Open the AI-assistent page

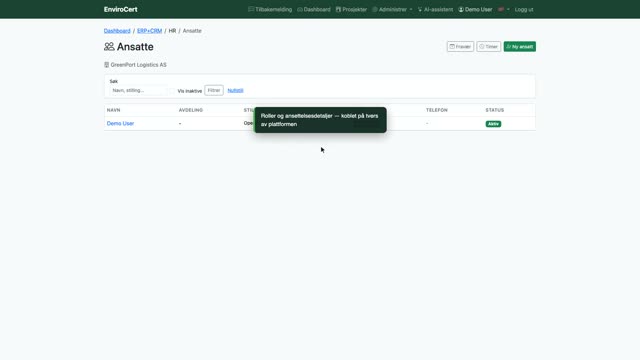coord(435,9)
